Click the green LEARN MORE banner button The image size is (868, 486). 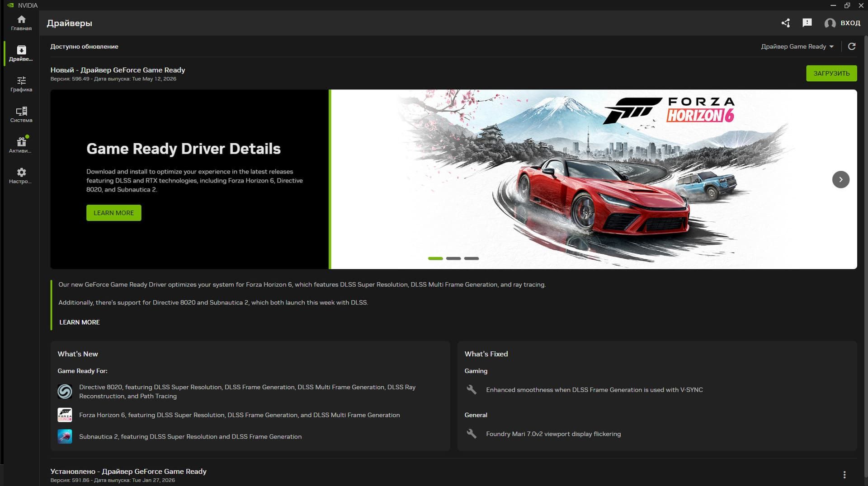[113, 213]
